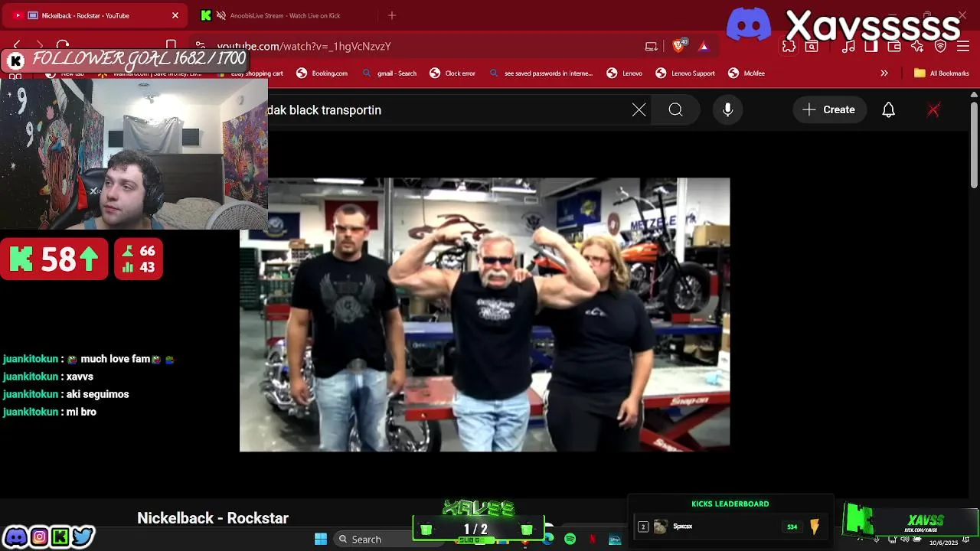Open the Clock error bookmark

pyautogui.click(x=452, y=73)
